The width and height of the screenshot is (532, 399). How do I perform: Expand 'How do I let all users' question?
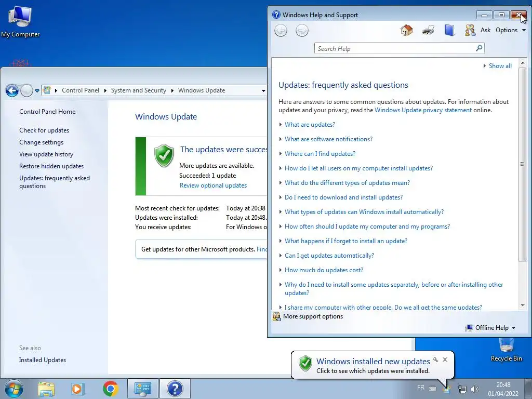coord(358,168)
